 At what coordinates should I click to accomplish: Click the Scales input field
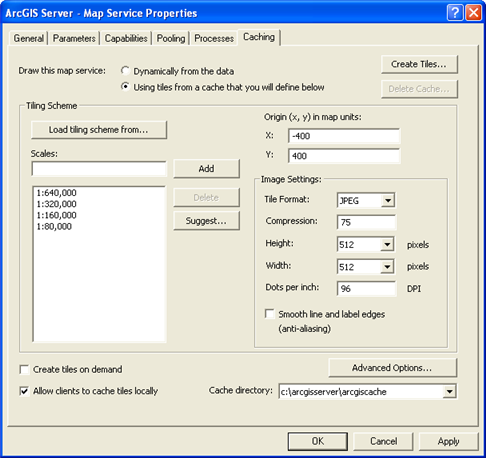pos(99,169)
